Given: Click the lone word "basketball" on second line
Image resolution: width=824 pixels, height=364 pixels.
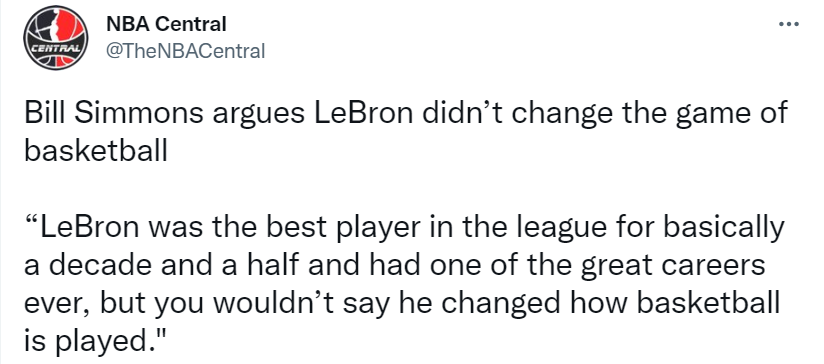Looking at the screenshot, I should pyautogui.click(x=96, y=152).
